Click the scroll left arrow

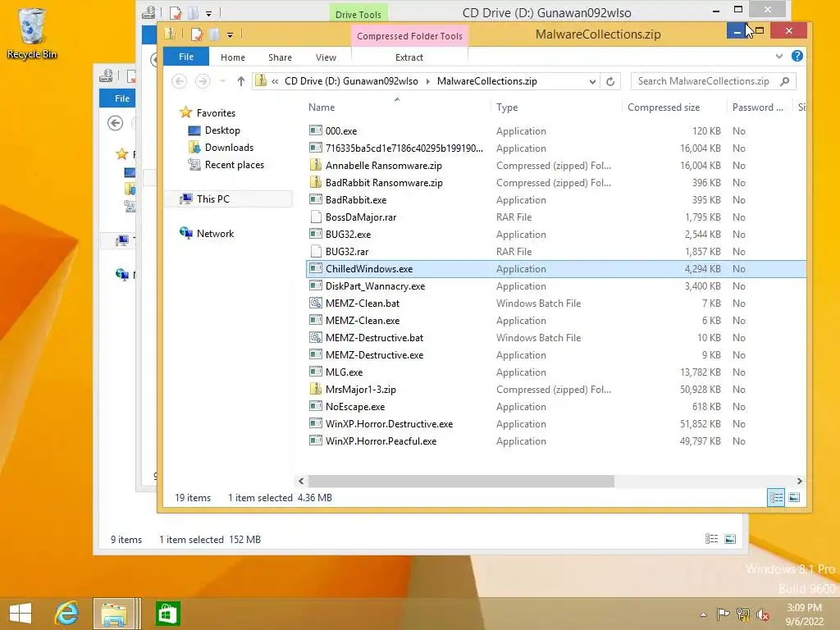(301, 481)
